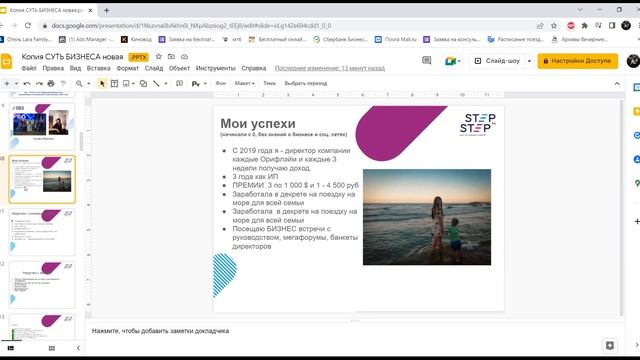Click the STEP STEP logo on slide
The height and width of the screenshot is (360, 640).
pyautogui.click(x=477, y=124)
